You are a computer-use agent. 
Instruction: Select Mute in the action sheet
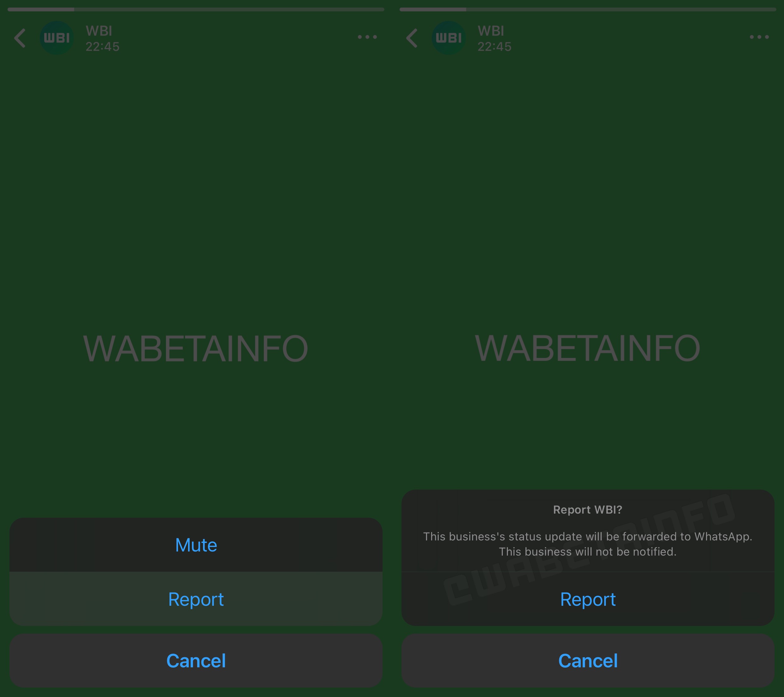(196, 545)
